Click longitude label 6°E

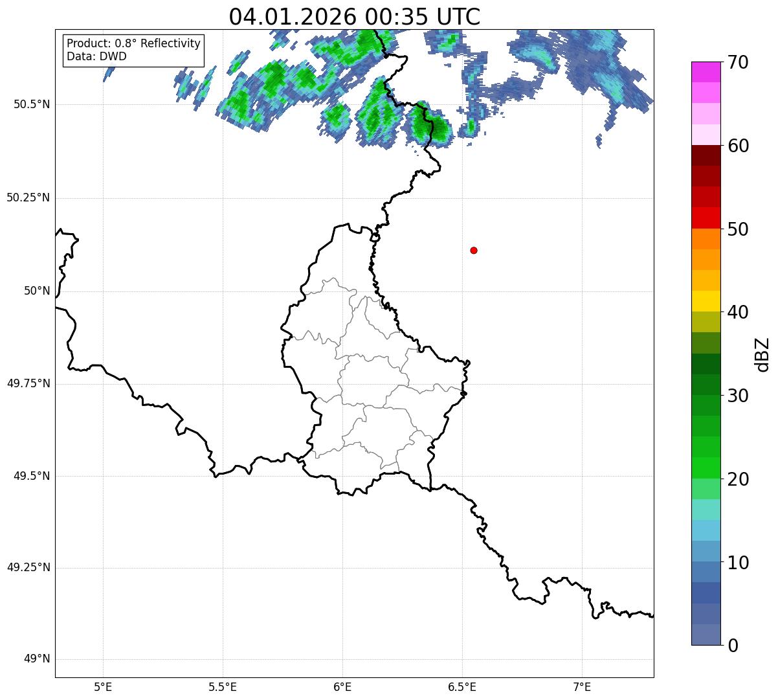click(x=342, y=687)
